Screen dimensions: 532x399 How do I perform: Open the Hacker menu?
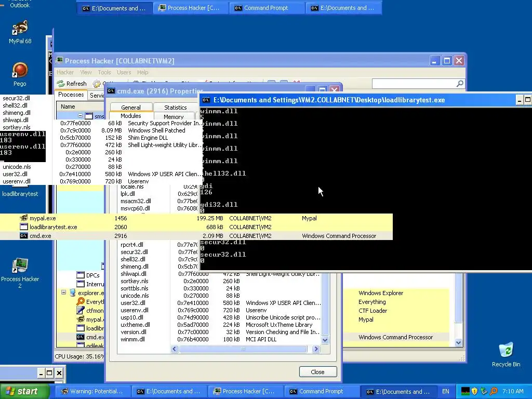[x=65, y=72]
